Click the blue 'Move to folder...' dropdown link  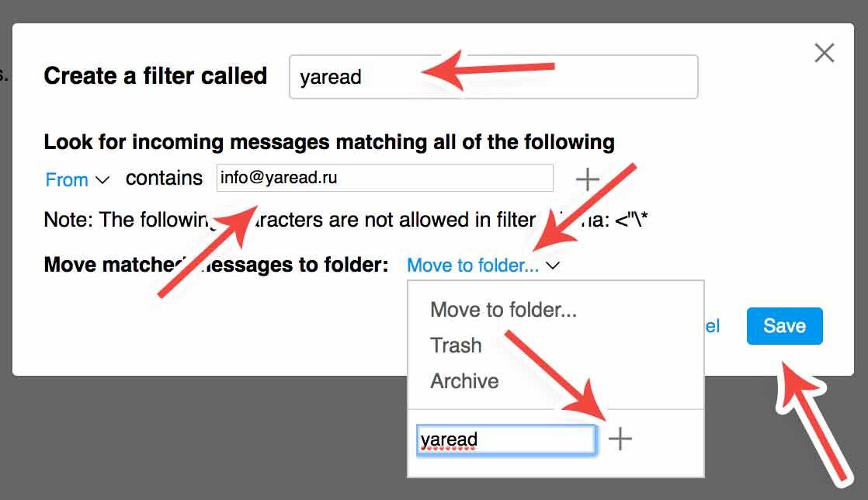pyautogui.click(x=472, y=266)
